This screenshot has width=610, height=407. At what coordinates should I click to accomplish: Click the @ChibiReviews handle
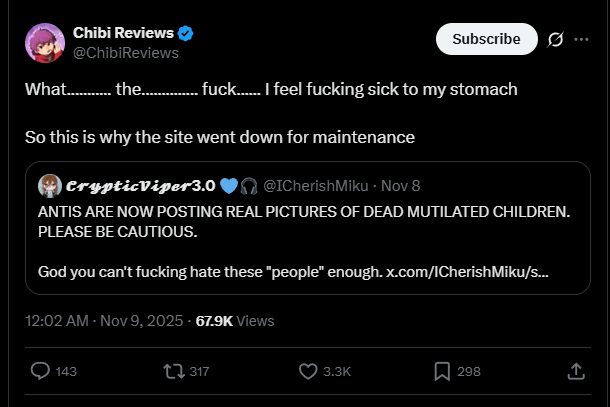125,52
